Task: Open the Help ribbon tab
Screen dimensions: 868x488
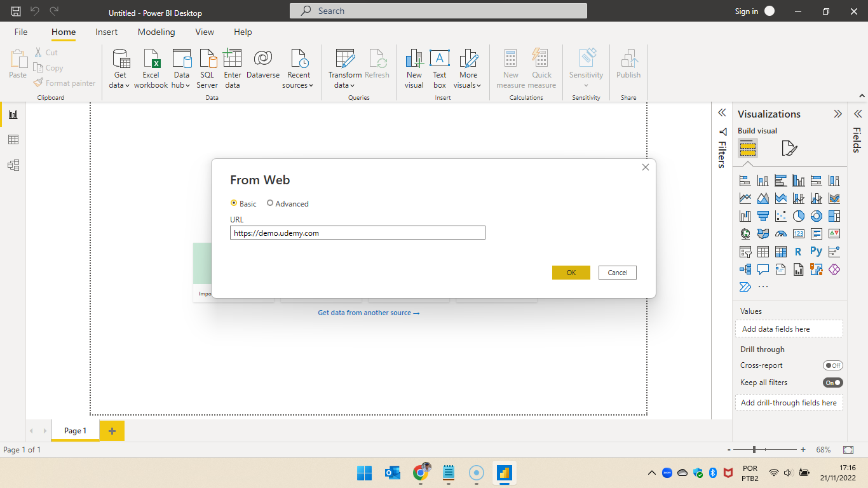Action: (x=243, y=32)
